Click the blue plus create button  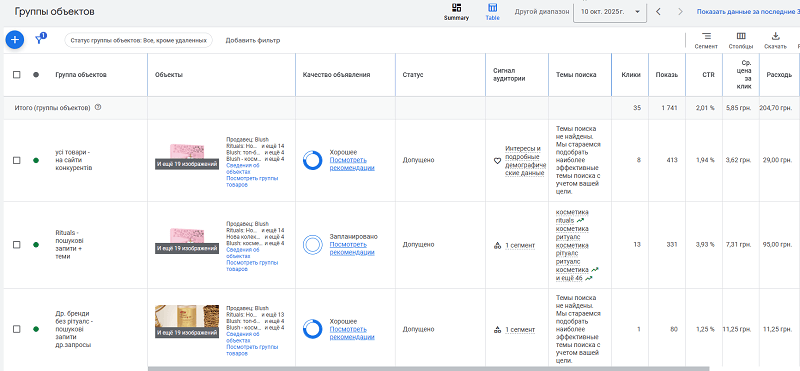15,40
